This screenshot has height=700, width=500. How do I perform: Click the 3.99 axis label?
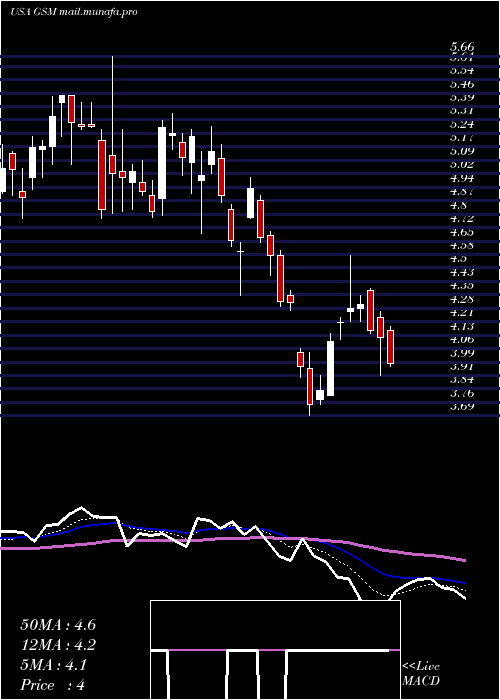tap(462, 353)
